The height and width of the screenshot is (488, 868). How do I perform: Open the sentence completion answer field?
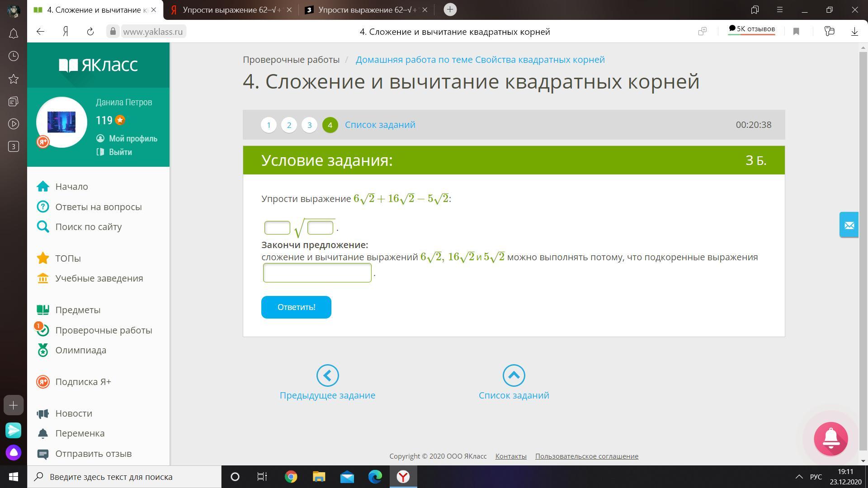(x=317, y=273)
